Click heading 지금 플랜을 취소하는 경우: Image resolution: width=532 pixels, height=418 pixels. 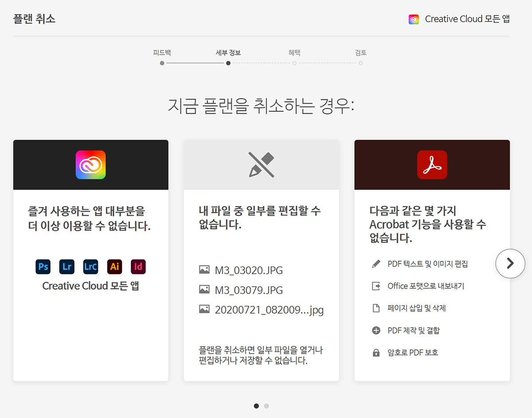pyautogui.click(x=261, y=106)
